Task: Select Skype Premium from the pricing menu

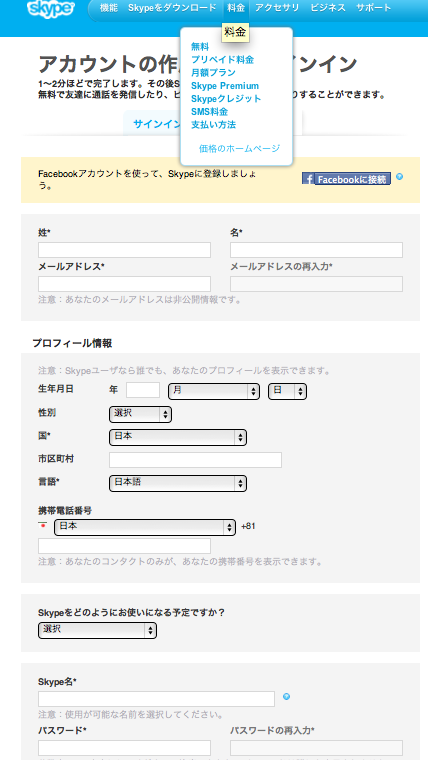Action: [x=225, y=86]
